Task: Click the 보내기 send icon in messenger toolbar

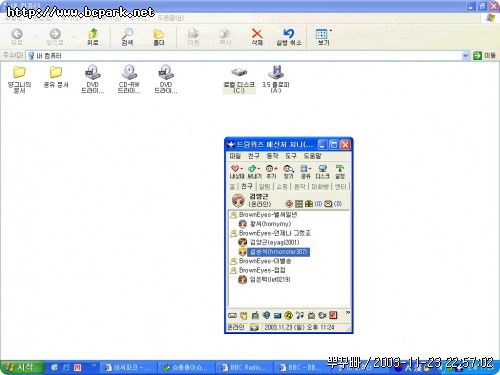Action: pyautogui.click(x=254, y=171)
